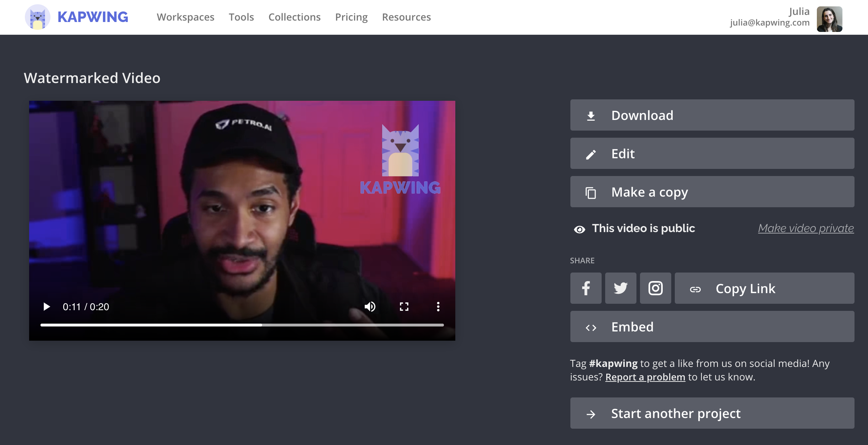This screenshot has width=868, height=445.
Task: Click the Edit pencil icon
Action: tap(590, 153)
